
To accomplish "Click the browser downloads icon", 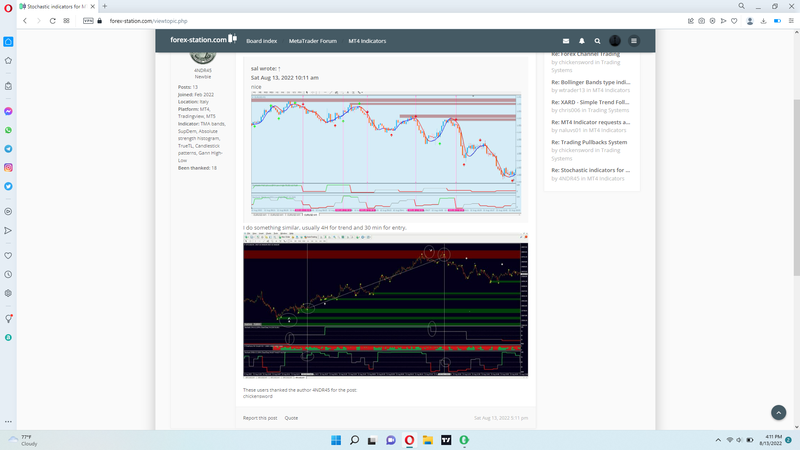I will pyautogui.click(x=763, y=21).
